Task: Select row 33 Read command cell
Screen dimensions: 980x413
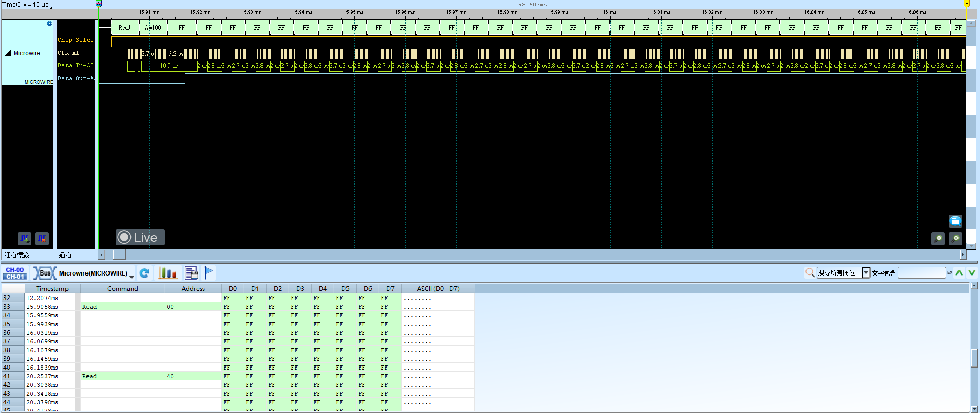Action: (x=123, y=307)
